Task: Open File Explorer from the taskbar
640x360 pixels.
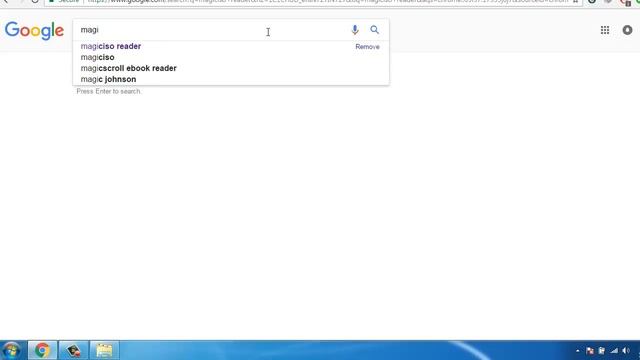Action: point(104,350)
